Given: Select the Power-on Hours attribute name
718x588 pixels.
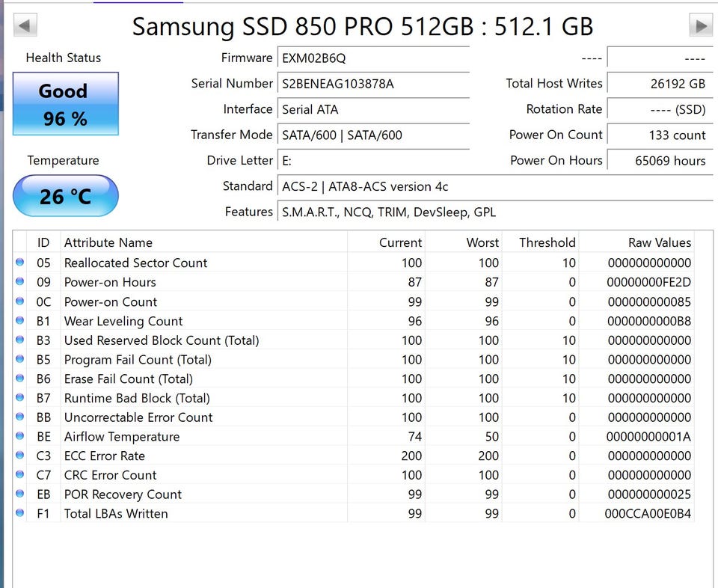Looking at the screenshot, I should (x=110, y=282).
